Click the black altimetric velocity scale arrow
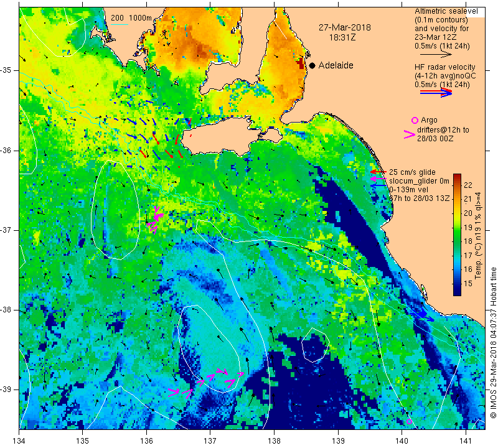 click(x=436, y=54)
